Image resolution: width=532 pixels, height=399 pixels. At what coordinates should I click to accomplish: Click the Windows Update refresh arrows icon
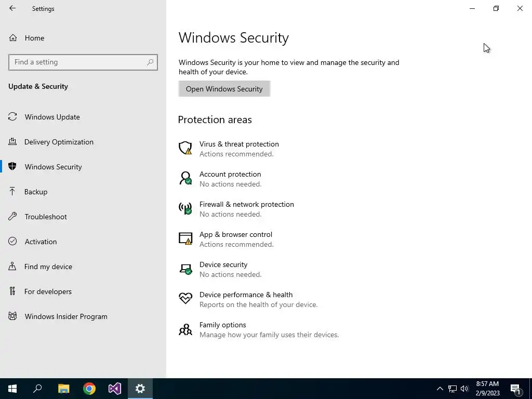(x=12, y=117)
